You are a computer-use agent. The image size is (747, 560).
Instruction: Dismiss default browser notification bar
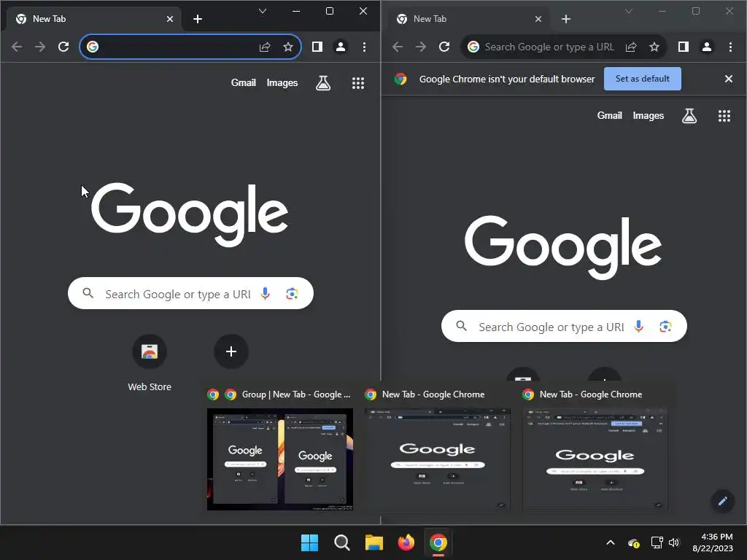tap(729, 79)
